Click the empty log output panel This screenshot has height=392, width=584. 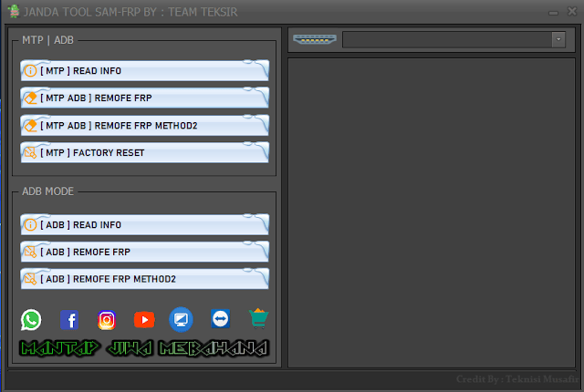point(432,212)
